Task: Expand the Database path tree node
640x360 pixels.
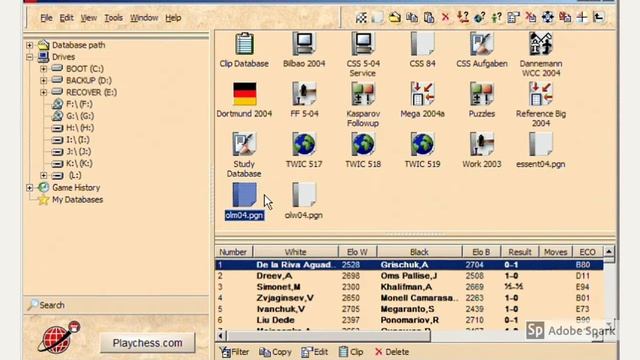Action: (29, 45)
